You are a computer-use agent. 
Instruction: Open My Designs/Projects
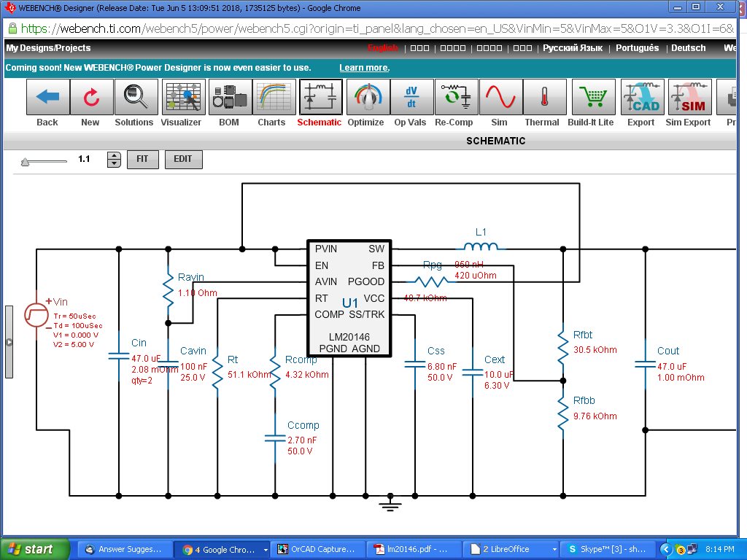(48, 47)
